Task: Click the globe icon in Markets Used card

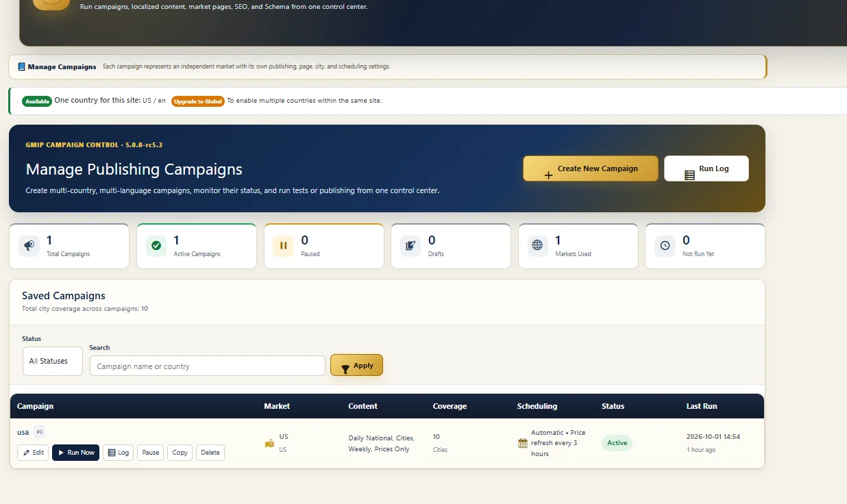Action: tap(537, 245)
